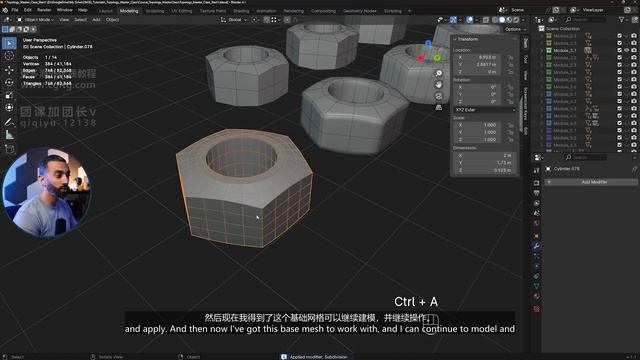
Task: Switch to the Geometry Nodes workspace tab
Action: [x=360, y=11]
